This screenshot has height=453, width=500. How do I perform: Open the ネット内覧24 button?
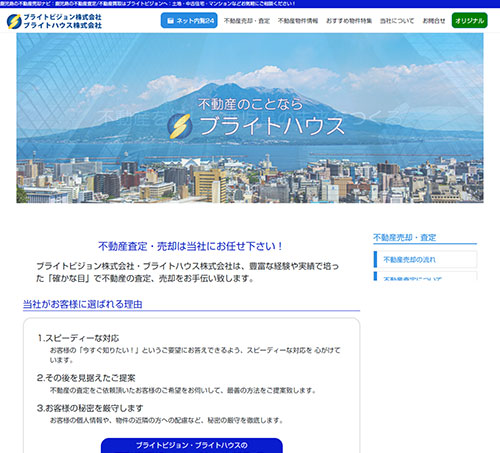[x=189, y=21]
